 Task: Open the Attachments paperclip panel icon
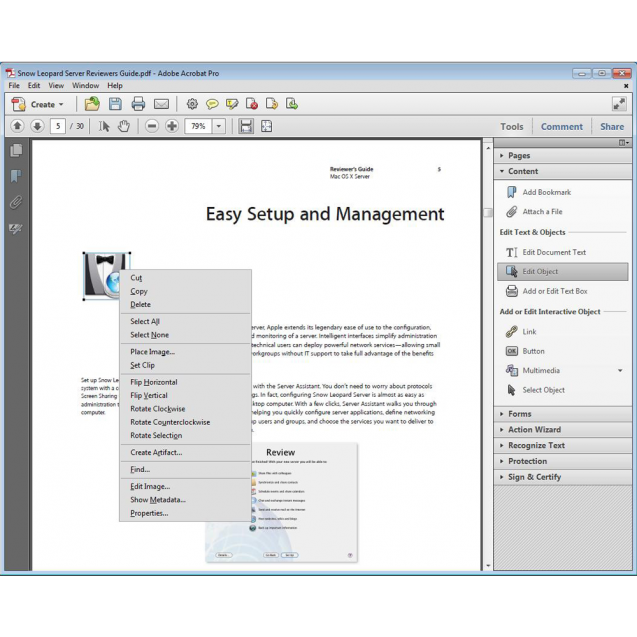(16, 202)
